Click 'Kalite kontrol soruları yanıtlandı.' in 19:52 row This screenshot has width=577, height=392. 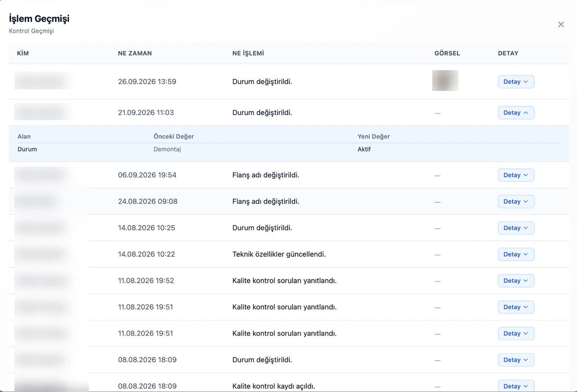[284, 281]
